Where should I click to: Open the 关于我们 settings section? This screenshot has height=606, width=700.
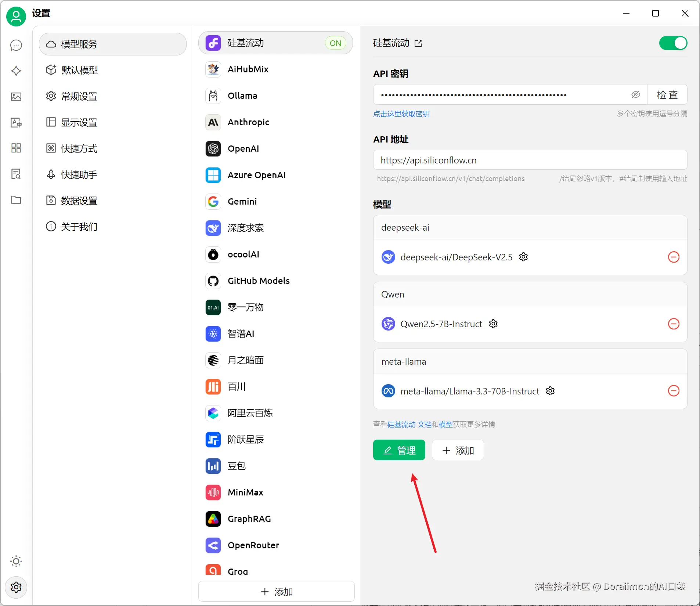coord(113,227)
